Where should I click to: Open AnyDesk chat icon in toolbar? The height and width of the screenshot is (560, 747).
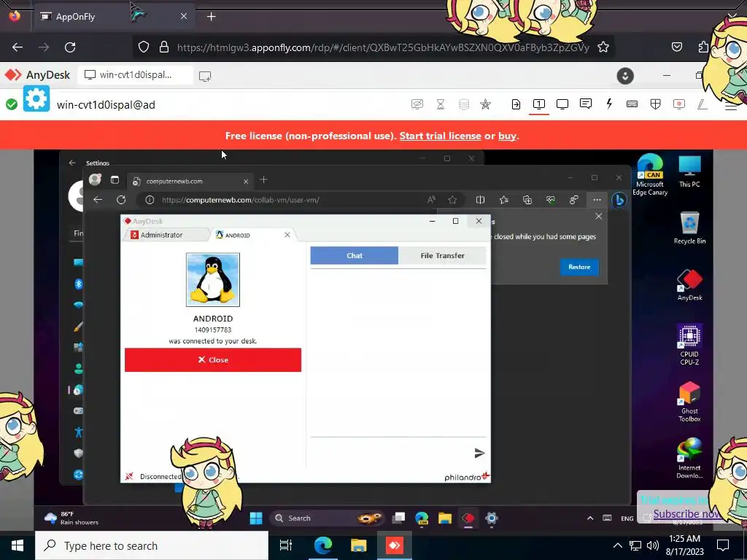(x=586, y=104)
